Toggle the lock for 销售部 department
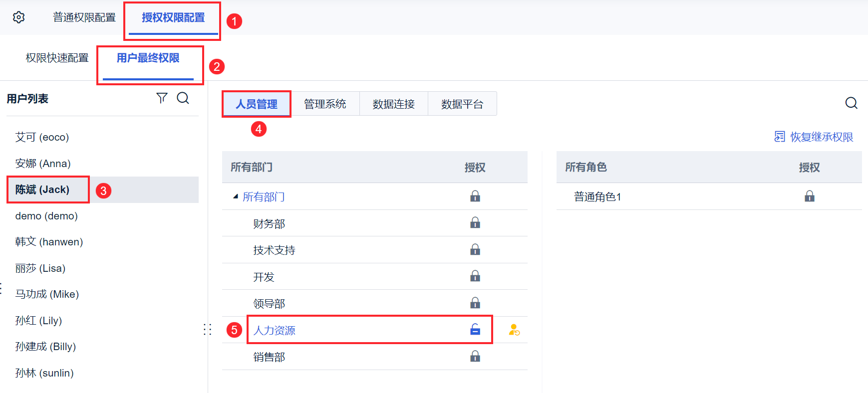Image resolution: width=868 pixels, height=393 pixels. coord(475,356)
